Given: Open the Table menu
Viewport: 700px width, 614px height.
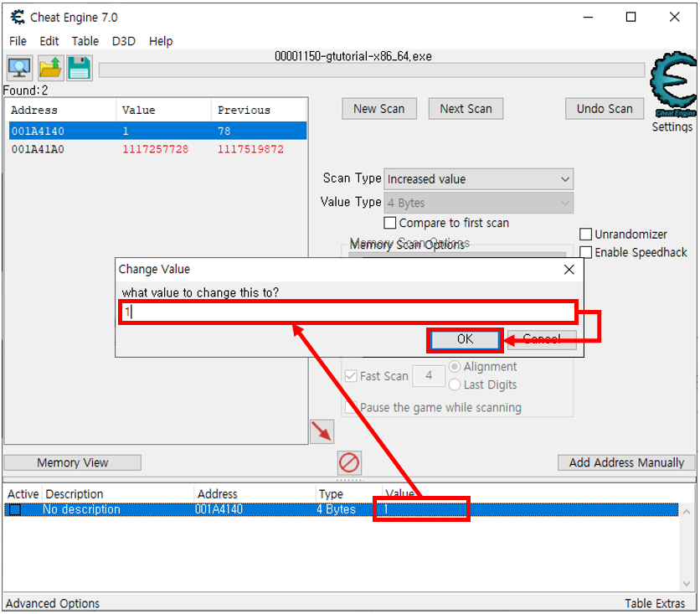Looking at the screenshot, I should (x=85, y=41).
